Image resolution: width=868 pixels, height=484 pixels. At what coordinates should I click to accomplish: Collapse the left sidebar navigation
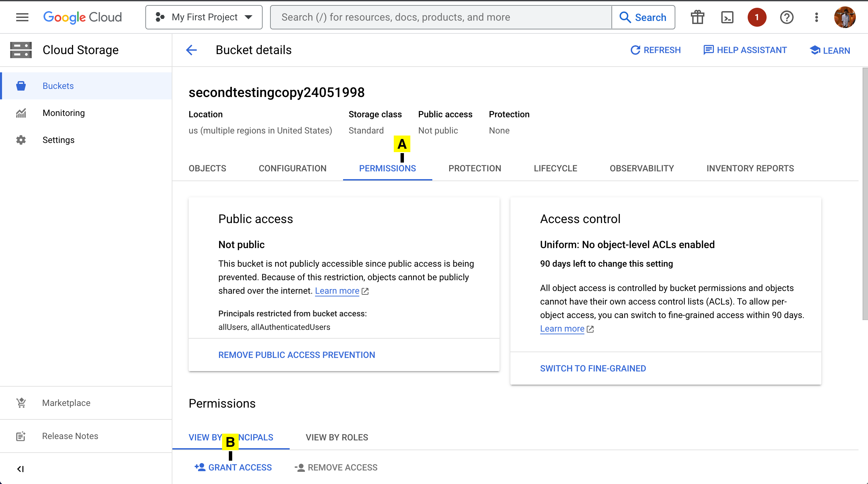click(x=21, y=469)
